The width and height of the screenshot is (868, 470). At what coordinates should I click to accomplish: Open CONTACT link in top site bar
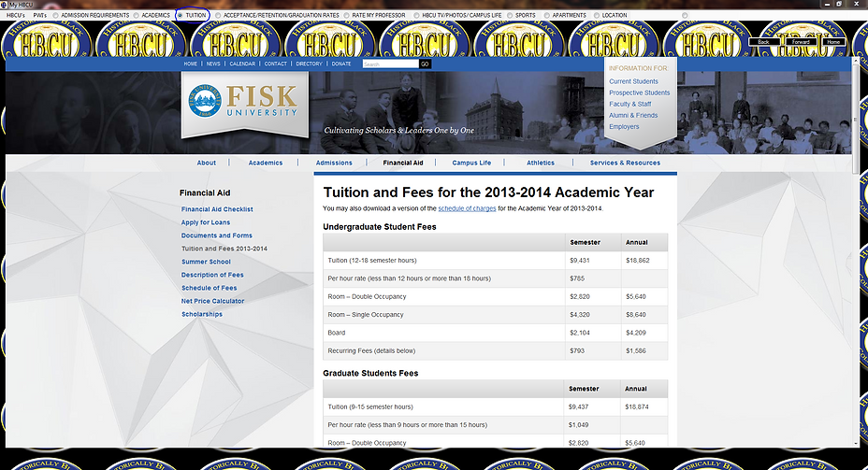tap(276, 64)
